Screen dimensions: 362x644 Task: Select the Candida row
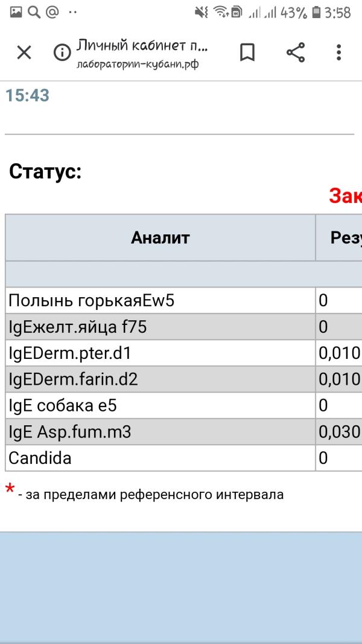[x=183, y=458]
